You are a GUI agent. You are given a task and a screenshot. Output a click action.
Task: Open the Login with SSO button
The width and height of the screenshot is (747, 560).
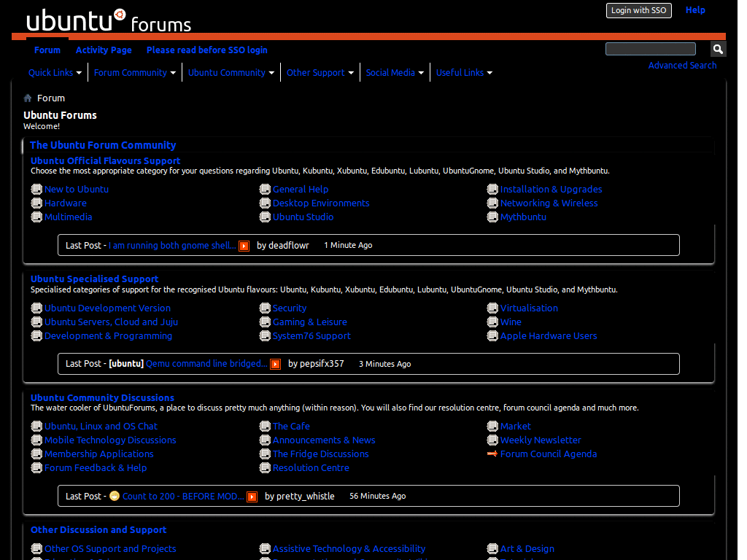click(x=638, y=10)
